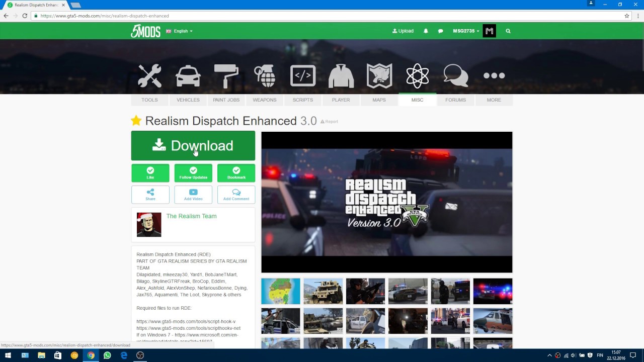Open Microsoft Edge from the taskbar
Screen dimensions: 644x362
(124, 355)
